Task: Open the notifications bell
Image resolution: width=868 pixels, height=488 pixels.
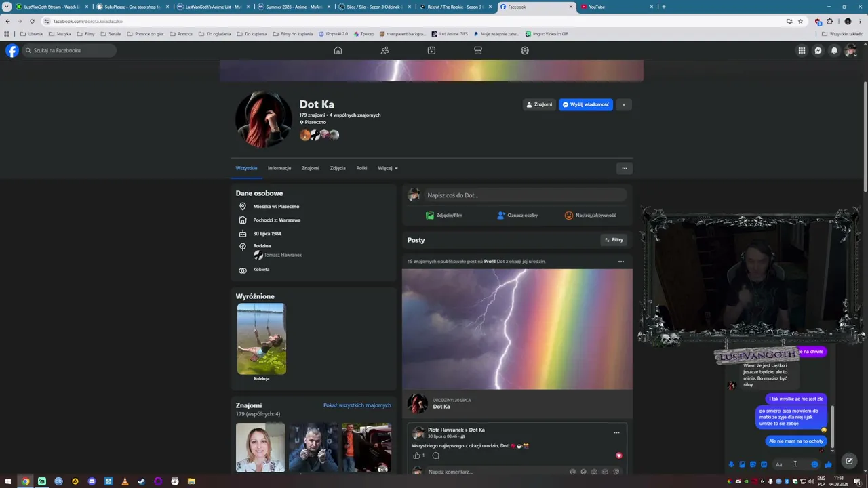Action: (x=835, y=51)
